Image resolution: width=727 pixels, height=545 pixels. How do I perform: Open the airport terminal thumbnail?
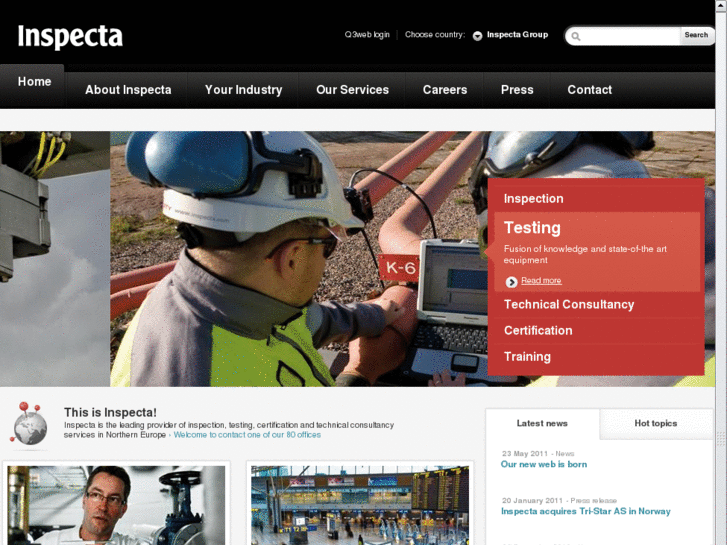360,505
